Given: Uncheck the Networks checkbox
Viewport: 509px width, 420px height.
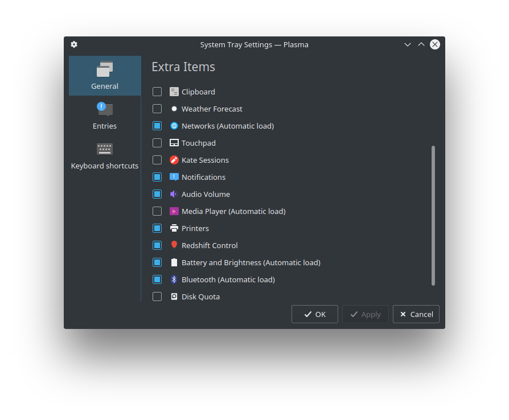Looking at the screenshot, I should click(x=157, y=126).
